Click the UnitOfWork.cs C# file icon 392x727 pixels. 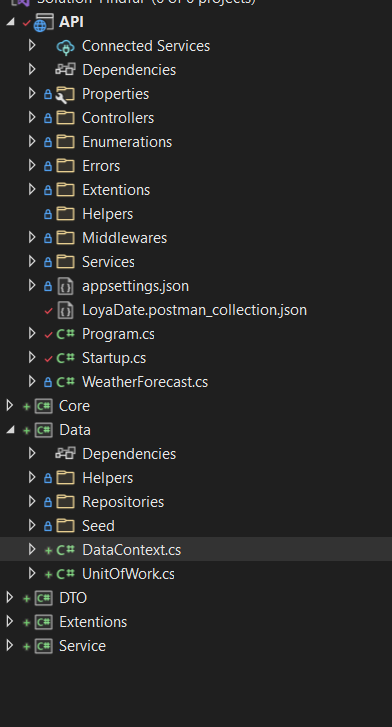tap(65, 574)
